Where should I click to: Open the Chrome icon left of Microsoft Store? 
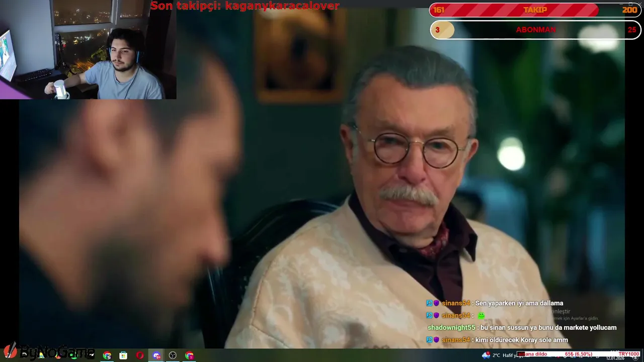point(107,355)
